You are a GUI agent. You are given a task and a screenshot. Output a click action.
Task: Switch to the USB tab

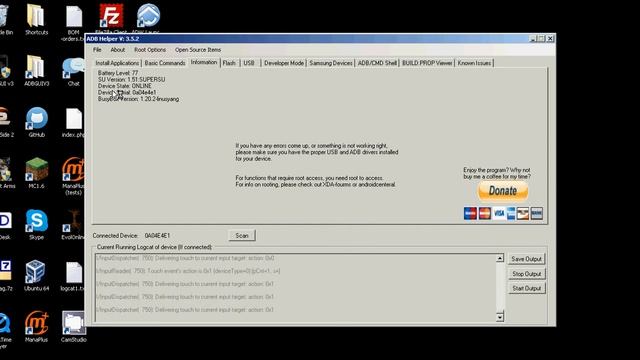[249, 63]
